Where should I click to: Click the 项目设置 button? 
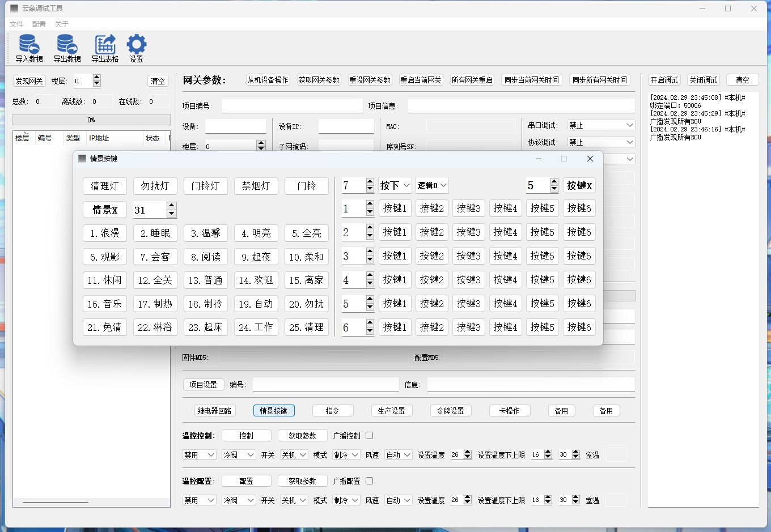point(204,385)
